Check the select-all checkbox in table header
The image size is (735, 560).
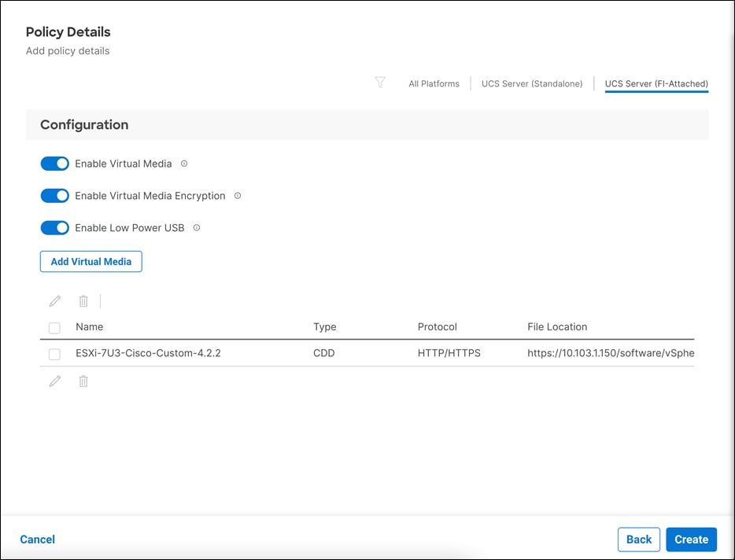click(x=54, y=327)
